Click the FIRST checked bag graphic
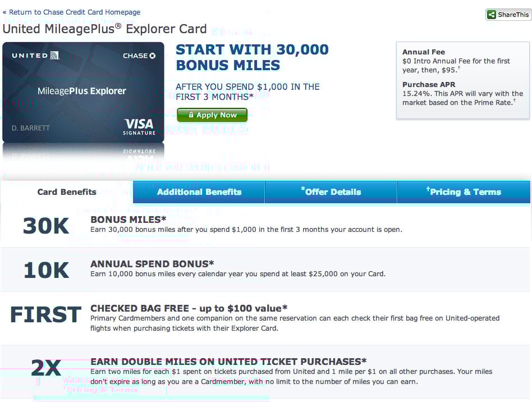 46,314
